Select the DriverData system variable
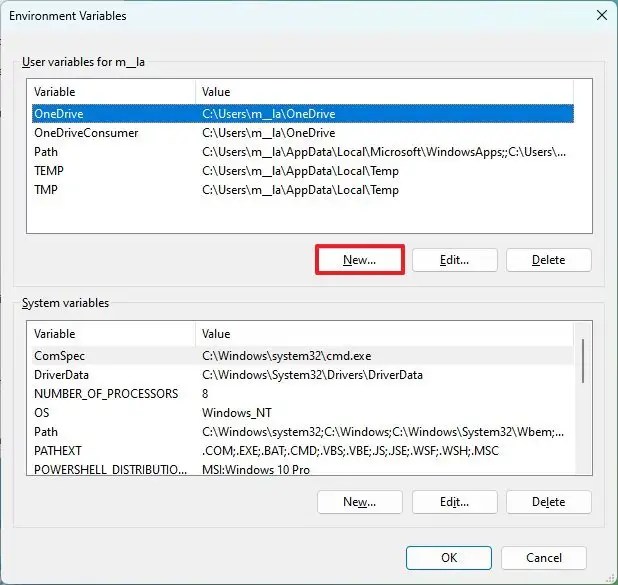Image resolution: width=618 pixels, height=585 pixels. (303, 375)
